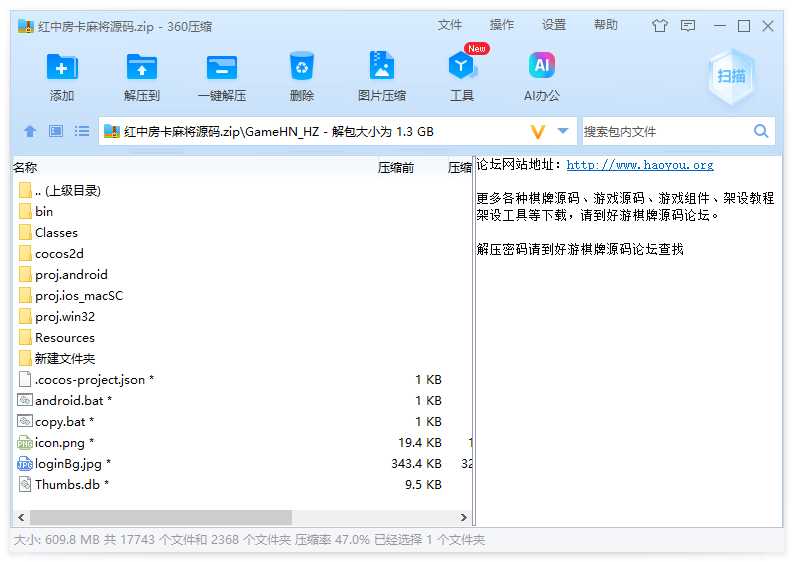Select the proj.ios_macSC folder
Screen dimensions: 794x562
click(x=242, y=295)
